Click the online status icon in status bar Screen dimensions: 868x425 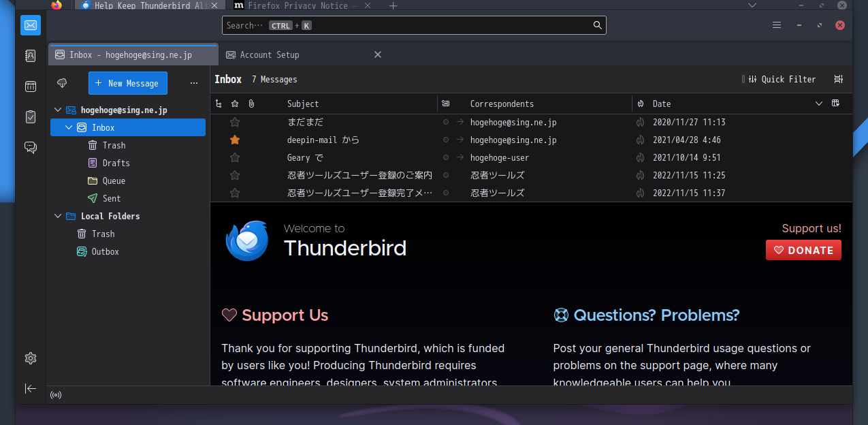coord(55,395)
